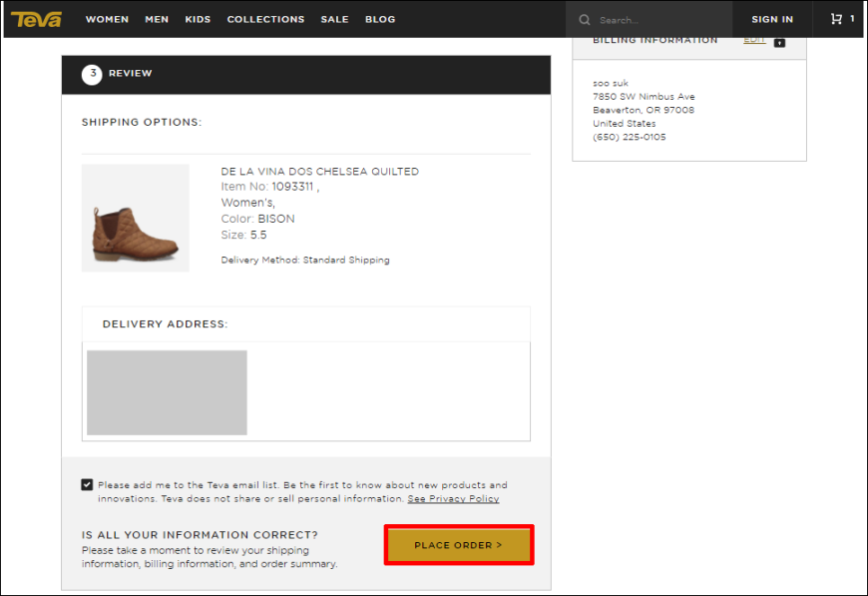Click the Size: 5.5 text
The height and width of the screenshot is (596, 868).
tap(244, 235)
